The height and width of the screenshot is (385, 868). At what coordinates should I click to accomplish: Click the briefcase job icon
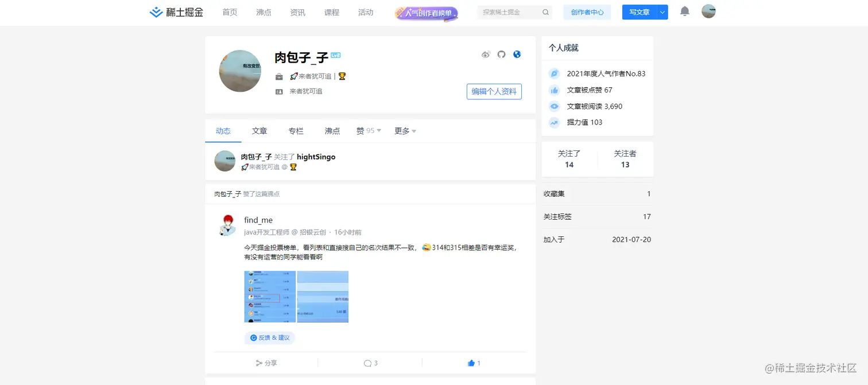[x=279, y=76]
